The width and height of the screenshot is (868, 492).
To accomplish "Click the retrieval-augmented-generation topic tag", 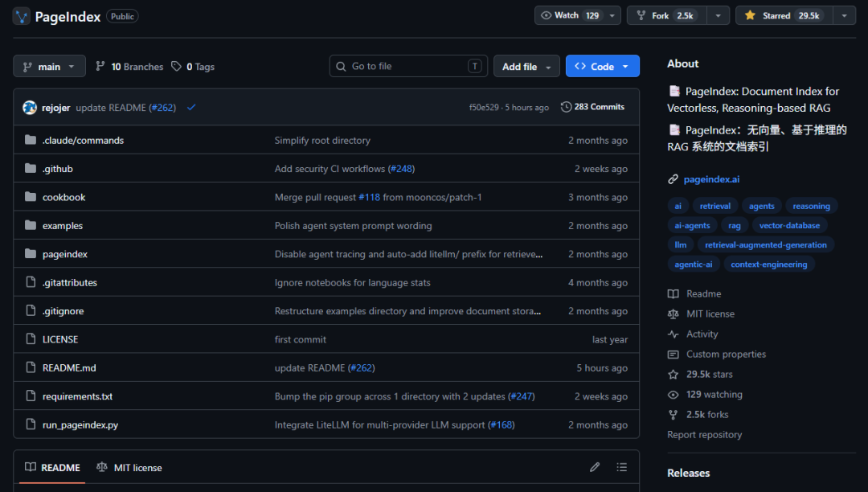I will [x=766, y=244].
